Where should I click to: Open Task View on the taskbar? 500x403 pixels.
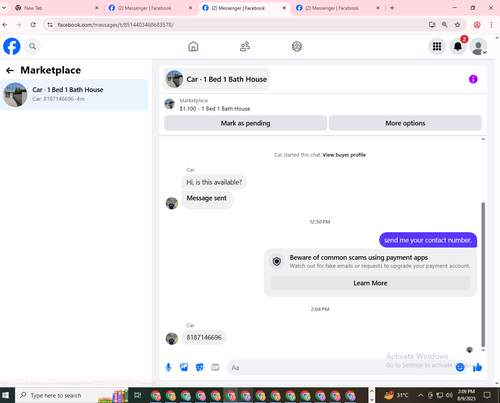point(137,395)
